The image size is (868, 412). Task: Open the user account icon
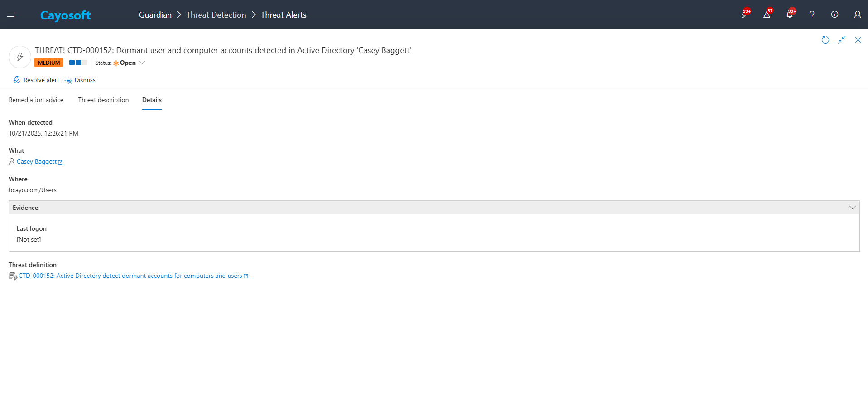pyautogui.click(x=857, y=15)
